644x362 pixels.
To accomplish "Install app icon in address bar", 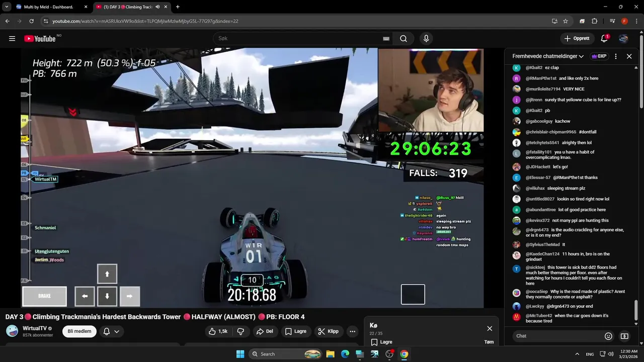I will click(554, 21).
